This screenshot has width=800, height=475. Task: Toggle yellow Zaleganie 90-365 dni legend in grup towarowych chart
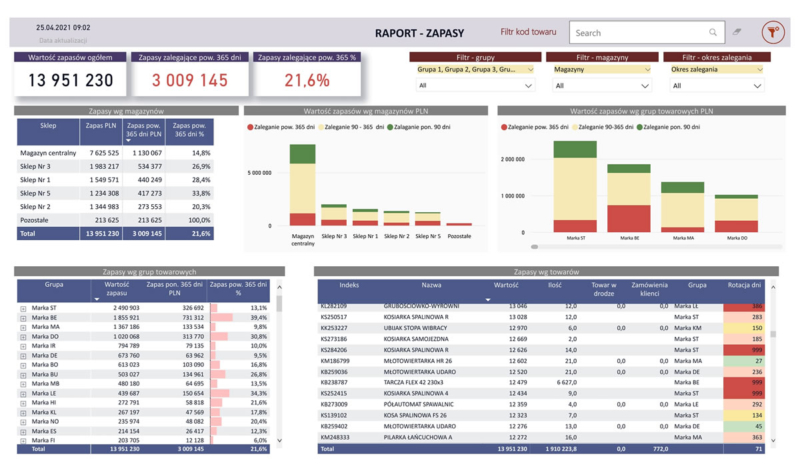(605, 128)
